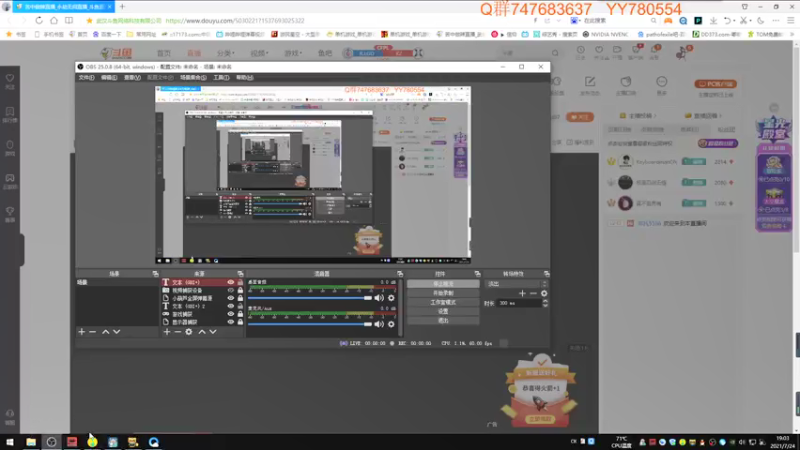Viewport: 800px width, 450px height.
Task: Move the selected source up
Action: (202, 332)
